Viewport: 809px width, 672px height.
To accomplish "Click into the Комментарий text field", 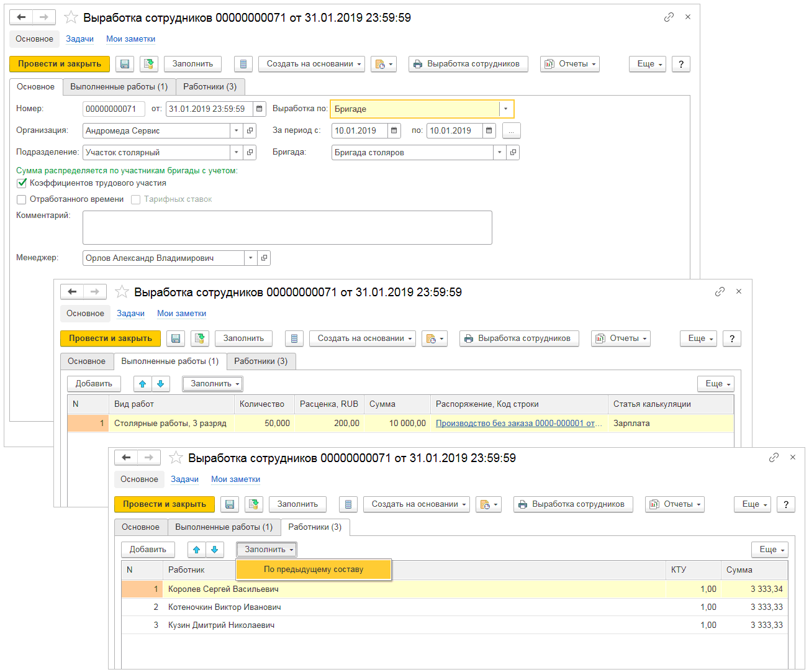I will (x=287, y=227).
